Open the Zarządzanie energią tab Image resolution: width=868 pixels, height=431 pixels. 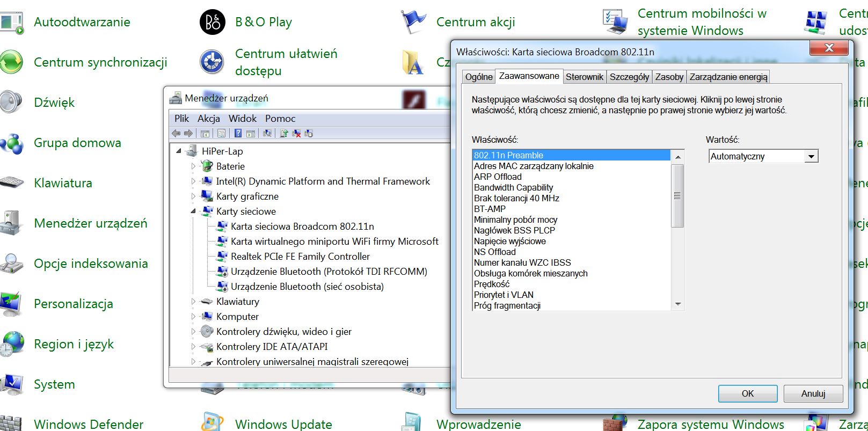tap(728, 77)
